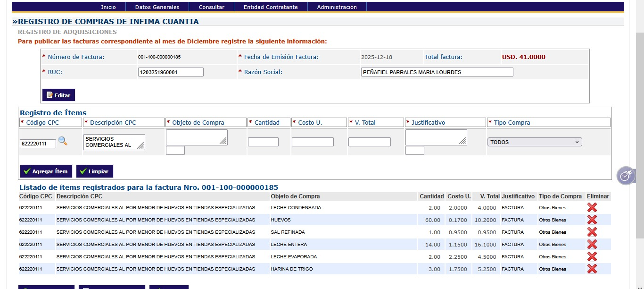
Task: Open the Administración menu
Action: click(x=337, y=7)
